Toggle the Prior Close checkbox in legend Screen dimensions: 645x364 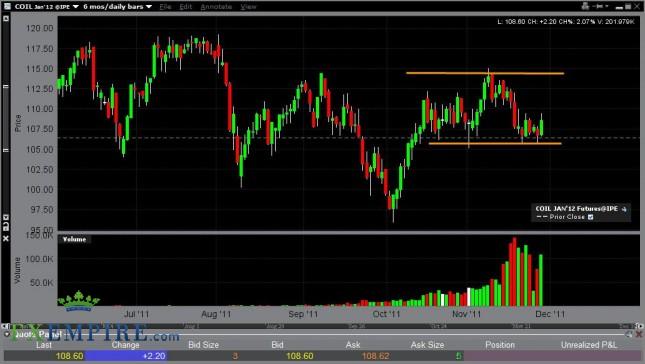(591, 217)
